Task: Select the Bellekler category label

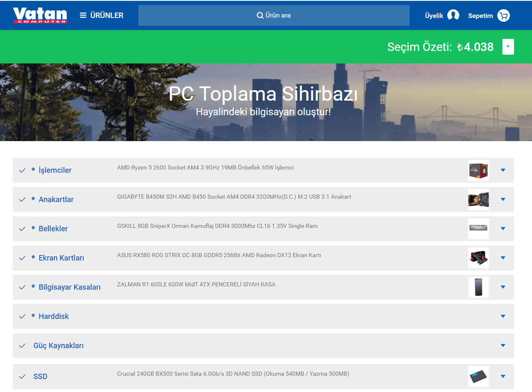Action: click(x=53, y=229)
